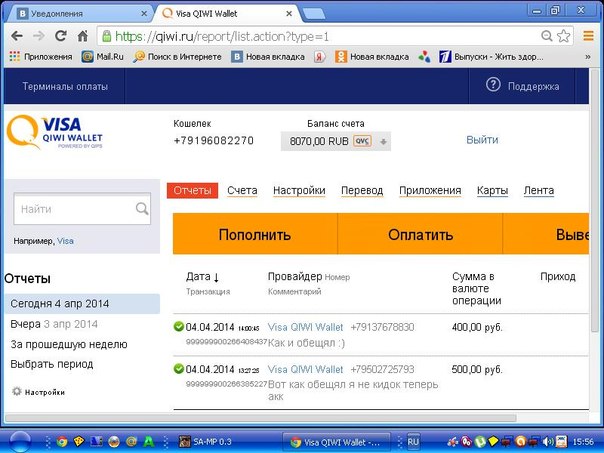Open the browser home page icon

coord(82,36)
